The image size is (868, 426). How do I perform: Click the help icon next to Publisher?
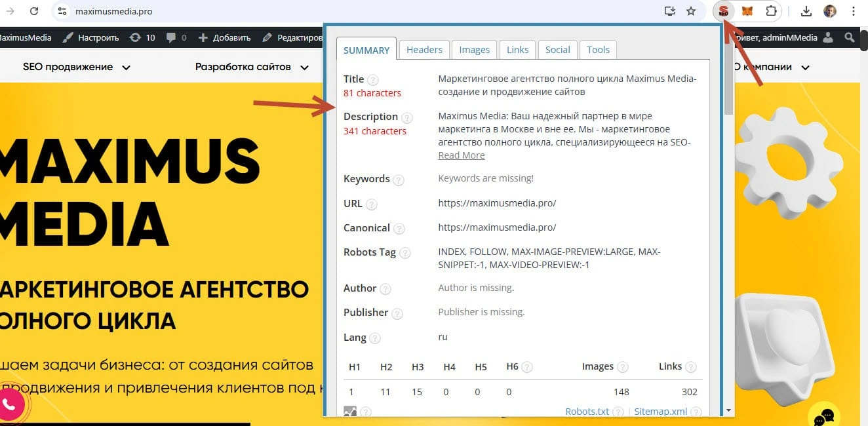pos(397,313)
